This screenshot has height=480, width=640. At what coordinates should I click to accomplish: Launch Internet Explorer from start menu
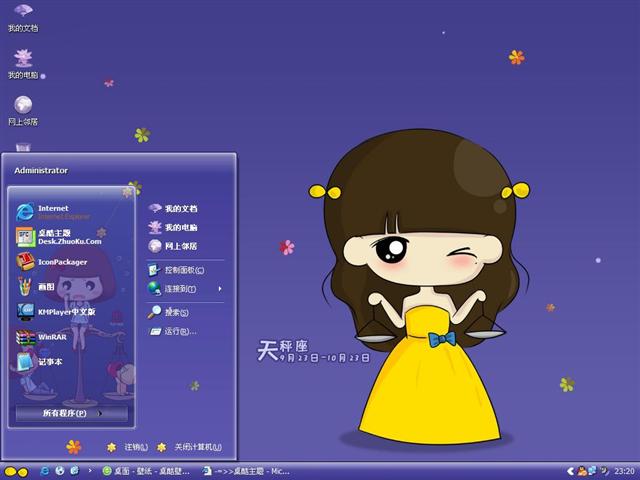(x=53, y=212)
